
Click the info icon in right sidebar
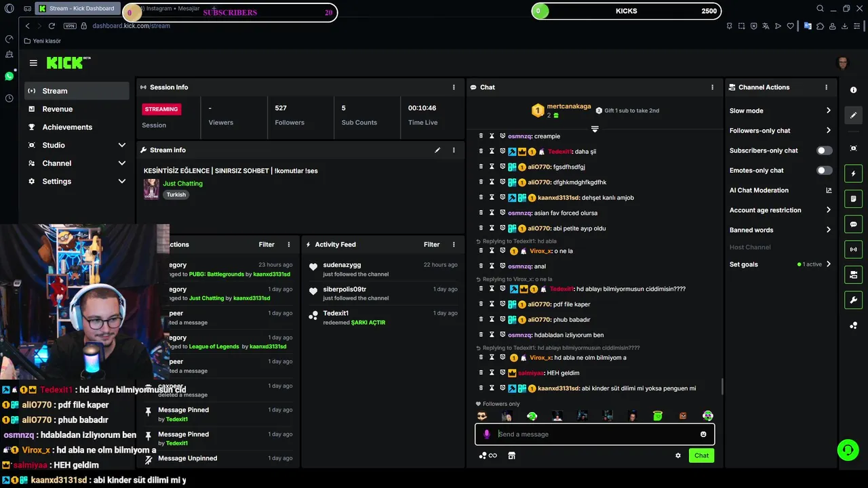tap(853, 90)
